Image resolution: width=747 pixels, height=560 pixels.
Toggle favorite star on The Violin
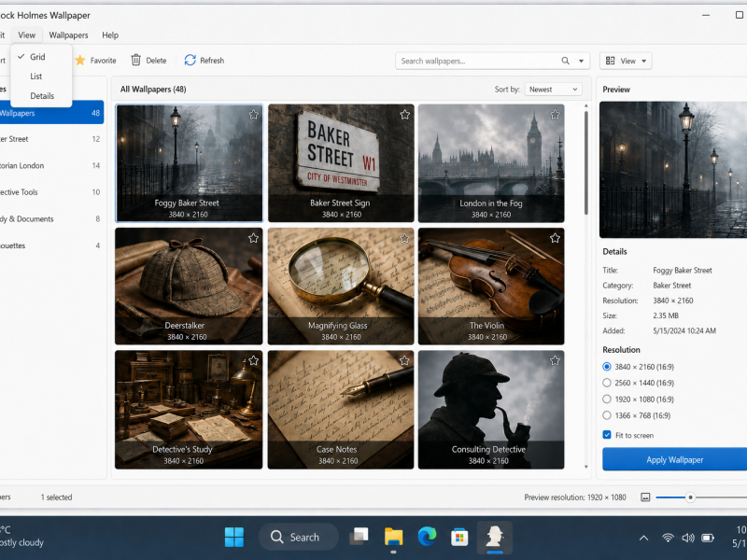(555, 238)
